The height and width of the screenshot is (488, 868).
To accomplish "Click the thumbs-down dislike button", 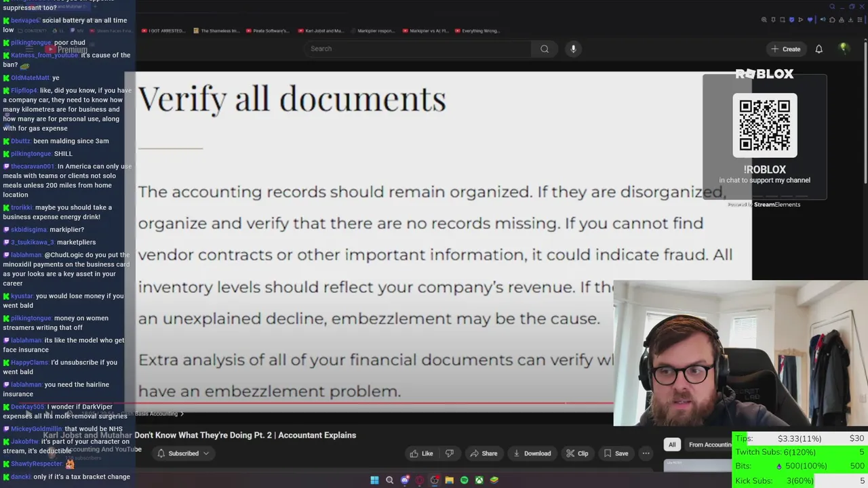I will [449, 453].
